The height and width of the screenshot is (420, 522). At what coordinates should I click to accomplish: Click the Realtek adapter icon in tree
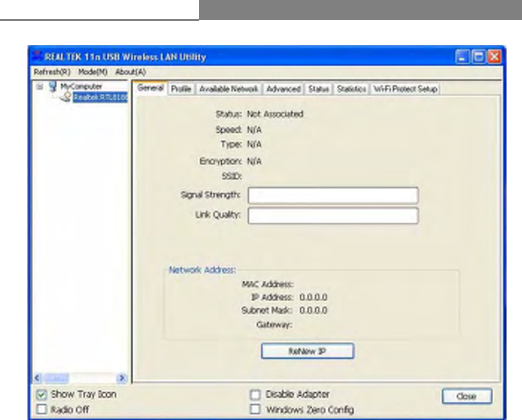66,97
